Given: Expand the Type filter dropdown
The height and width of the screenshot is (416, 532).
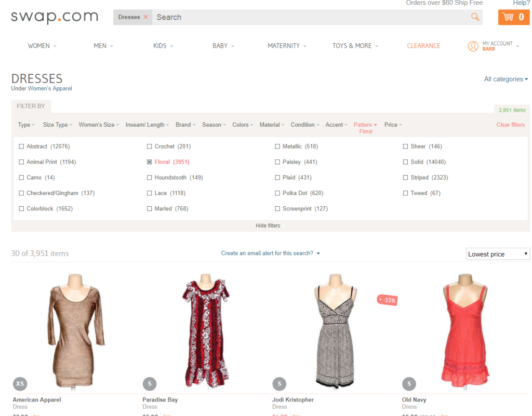Looking at the screenshot, I should coord(26,125).
